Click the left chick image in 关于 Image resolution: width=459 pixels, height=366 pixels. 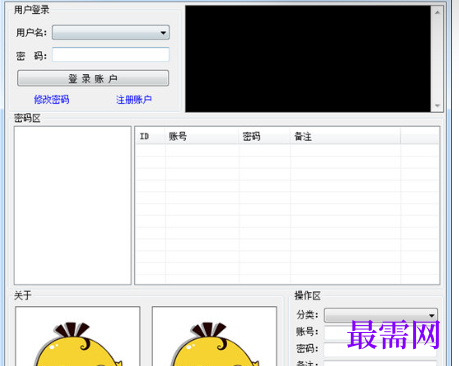click(x=78, y=336)
